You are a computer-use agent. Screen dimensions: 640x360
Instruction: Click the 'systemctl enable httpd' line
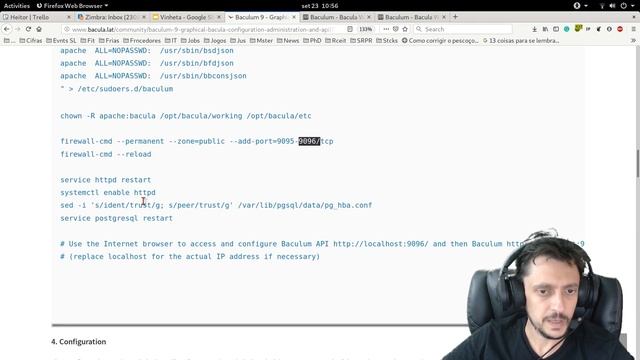[x=108, y=193]
